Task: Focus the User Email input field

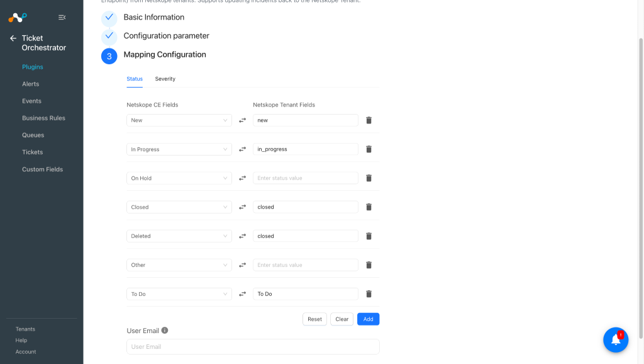Action: tap(253, 347)
